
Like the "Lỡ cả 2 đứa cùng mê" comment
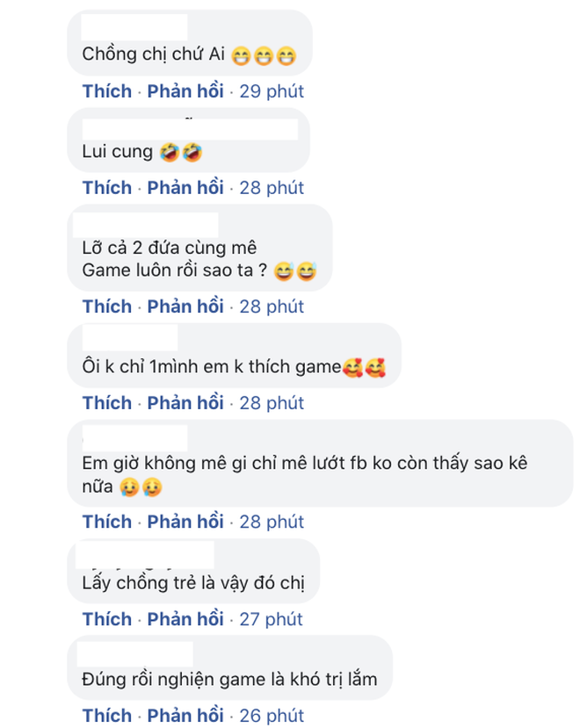point(106,306)
